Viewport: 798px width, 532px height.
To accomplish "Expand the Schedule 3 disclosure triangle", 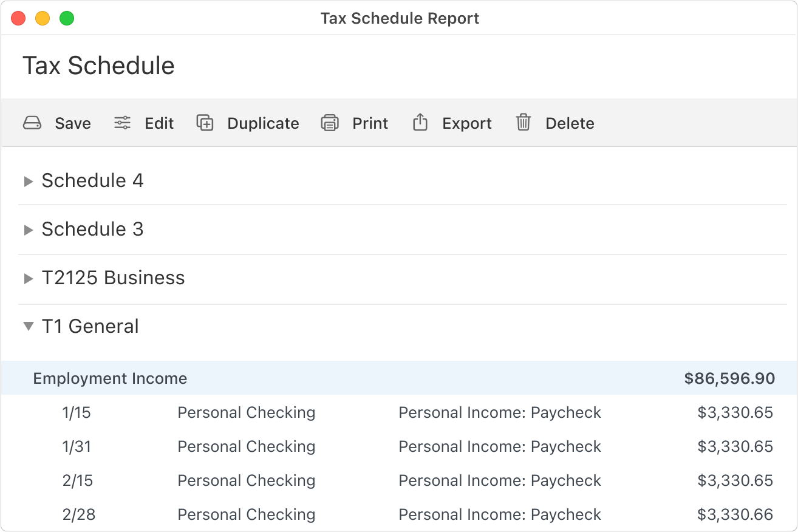I will (28, 230).
